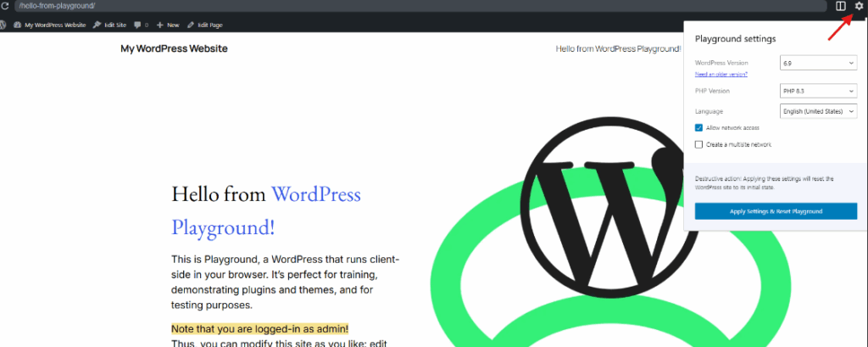Click the plus icon next to New
The width and height of the screenshot is (868, 347).
[x=160, y=25]
